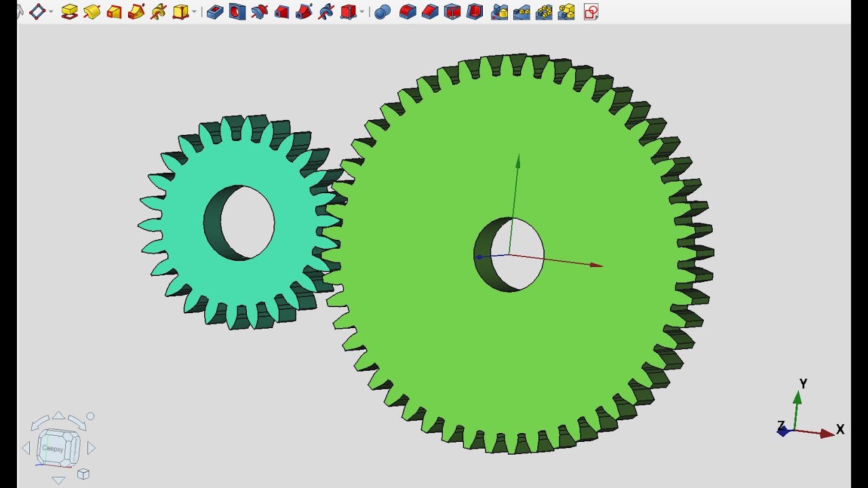The width and height of the screenshot is (868, 488).
Task: Select the Thickness tool icon
Action: point(475,12)
